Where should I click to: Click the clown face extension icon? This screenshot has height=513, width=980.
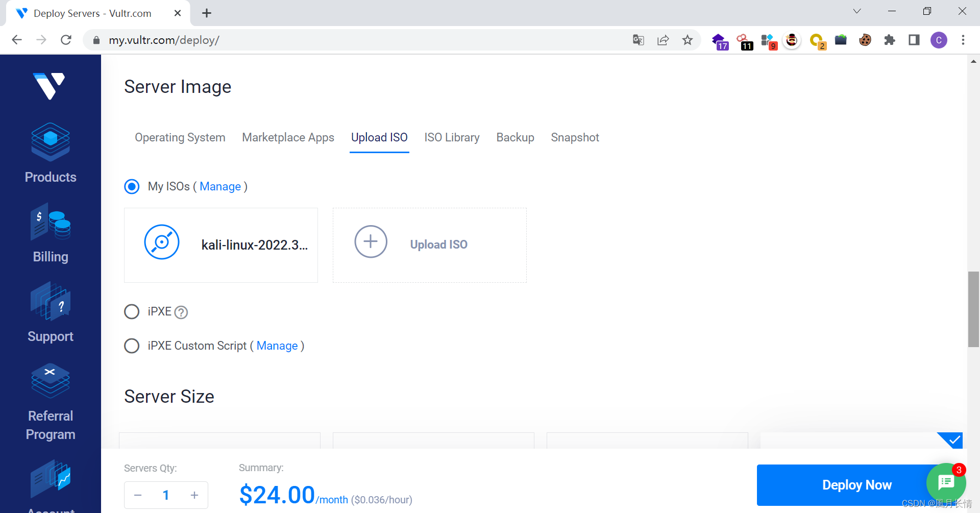792,40
